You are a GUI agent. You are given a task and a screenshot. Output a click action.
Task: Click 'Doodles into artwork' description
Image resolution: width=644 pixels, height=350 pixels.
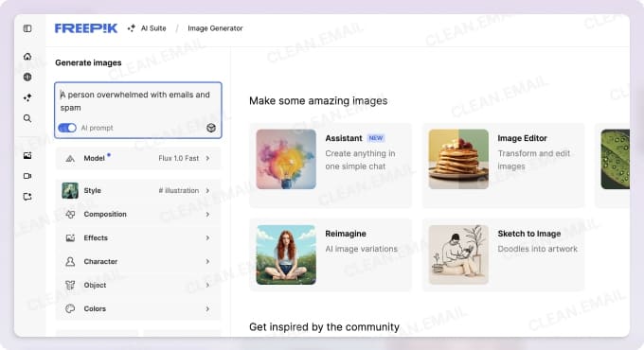[538, 249]
